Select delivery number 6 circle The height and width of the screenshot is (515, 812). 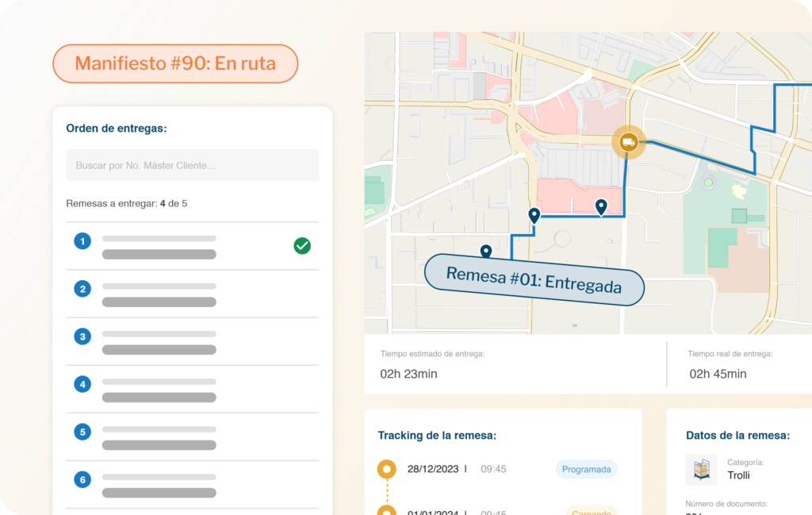[82, 479]
